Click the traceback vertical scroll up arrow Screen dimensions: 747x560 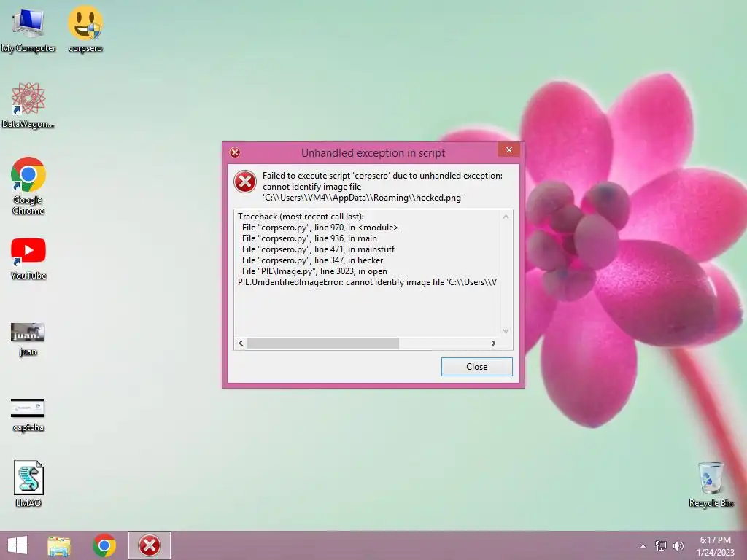coord(506,217)
